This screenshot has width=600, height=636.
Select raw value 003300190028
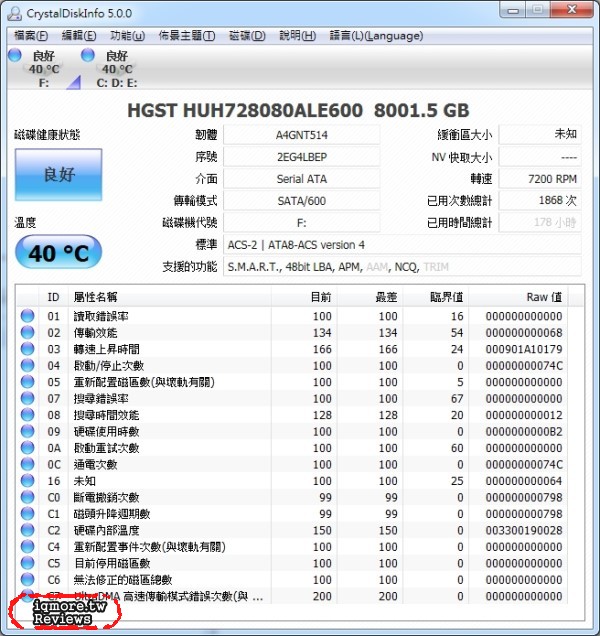click(x=524, y=530)
